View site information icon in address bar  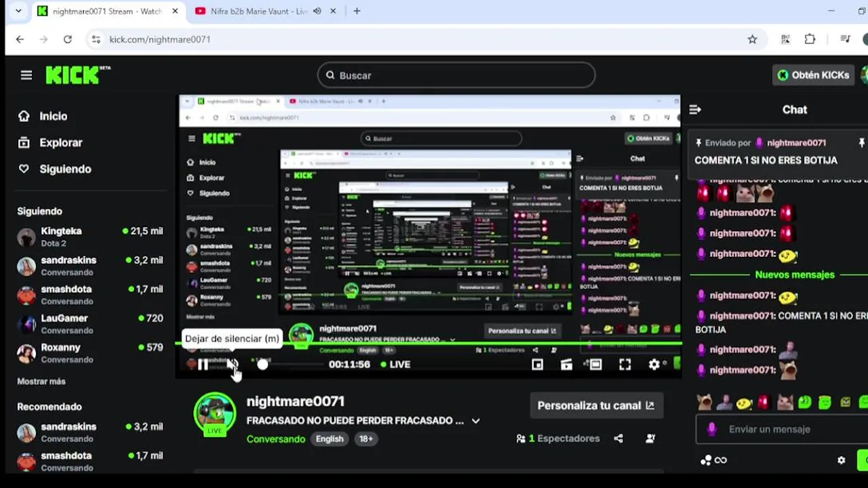coord(96,39)
